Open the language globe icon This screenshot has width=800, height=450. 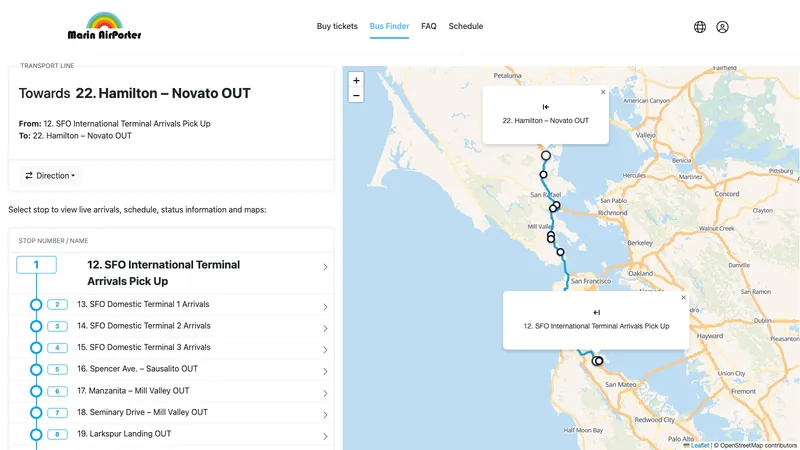(700, 27)
